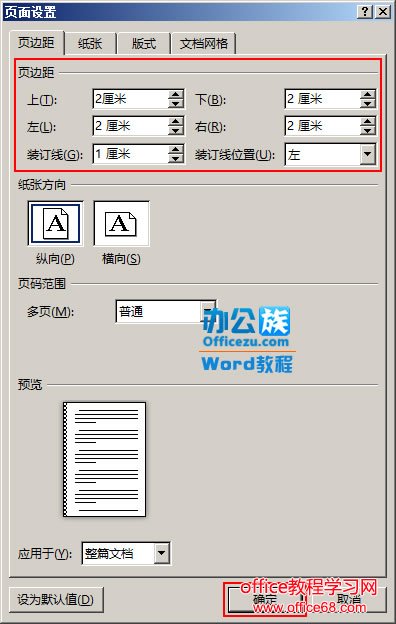
Task: Increase the 装订线 gutter value
Action: (176, 150)
